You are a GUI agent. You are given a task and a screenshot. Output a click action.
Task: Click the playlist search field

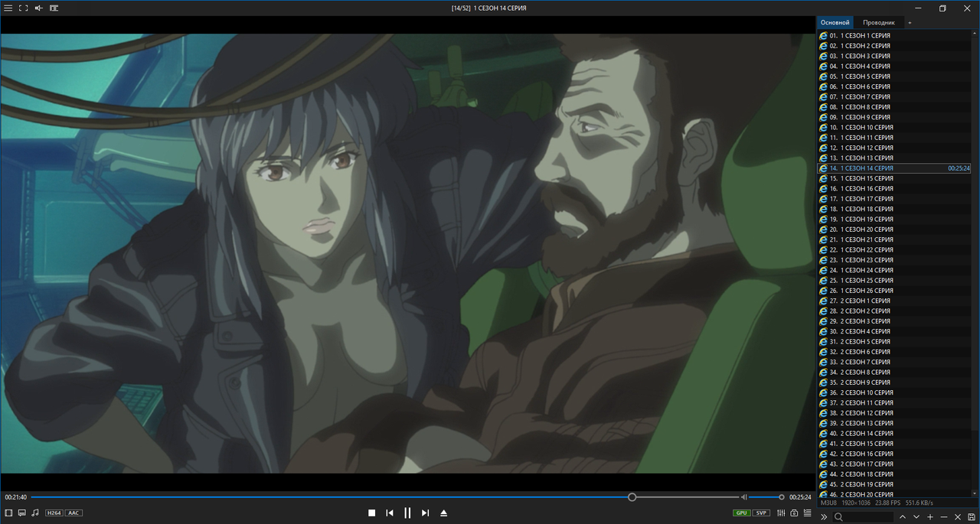[864, 517]
